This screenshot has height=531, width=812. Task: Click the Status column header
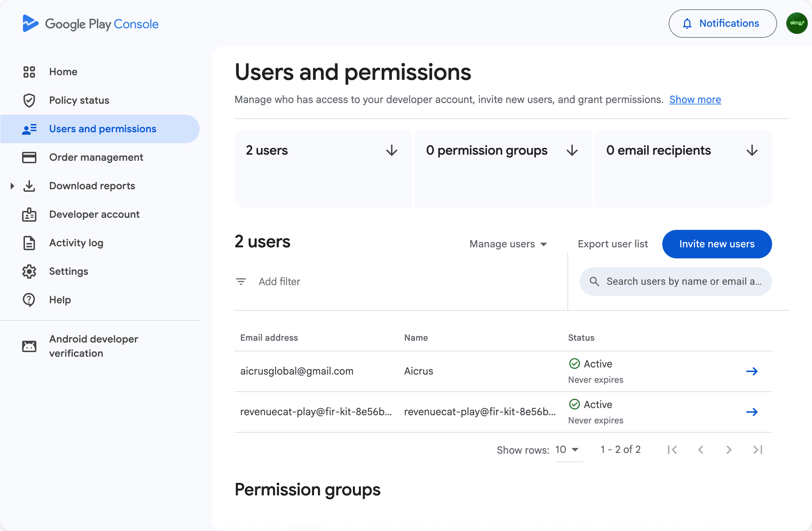pos(581,337)
